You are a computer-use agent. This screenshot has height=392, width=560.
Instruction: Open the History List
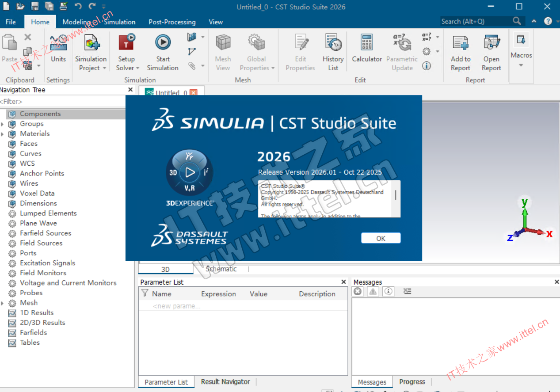[333, 43]
